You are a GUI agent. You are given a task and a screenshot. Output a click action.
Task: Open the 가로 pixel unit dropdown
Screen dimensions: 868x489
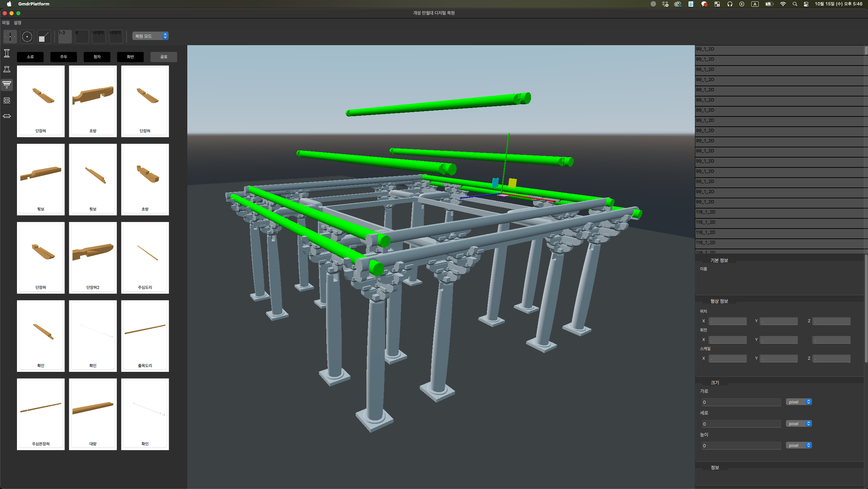798,402
